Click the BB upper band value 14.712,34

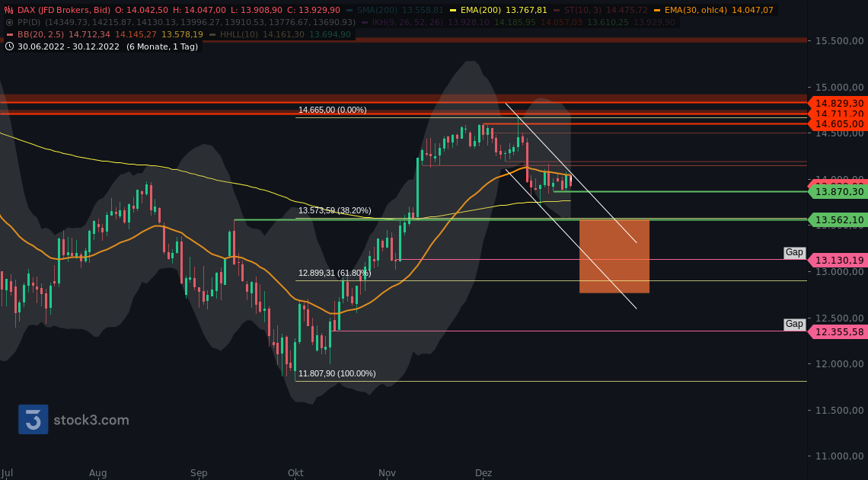(89, 34)
